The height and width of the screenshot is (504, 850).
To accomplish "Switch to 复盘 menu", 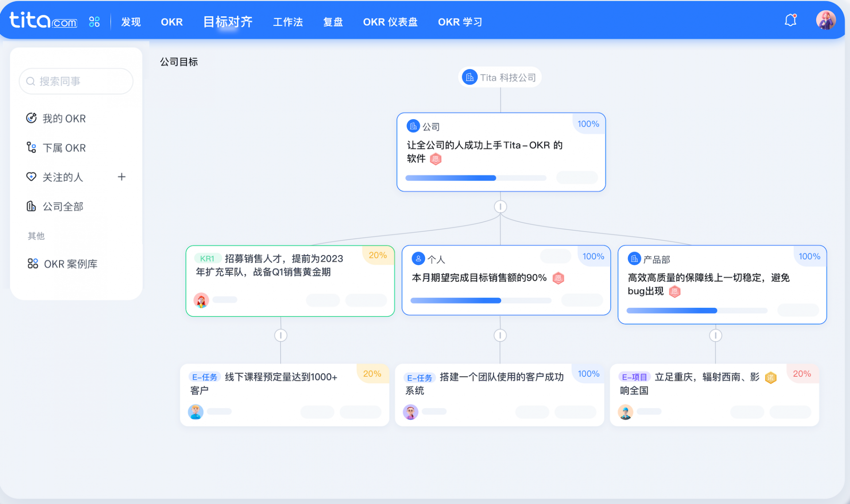I will click(x=333, y=22).
